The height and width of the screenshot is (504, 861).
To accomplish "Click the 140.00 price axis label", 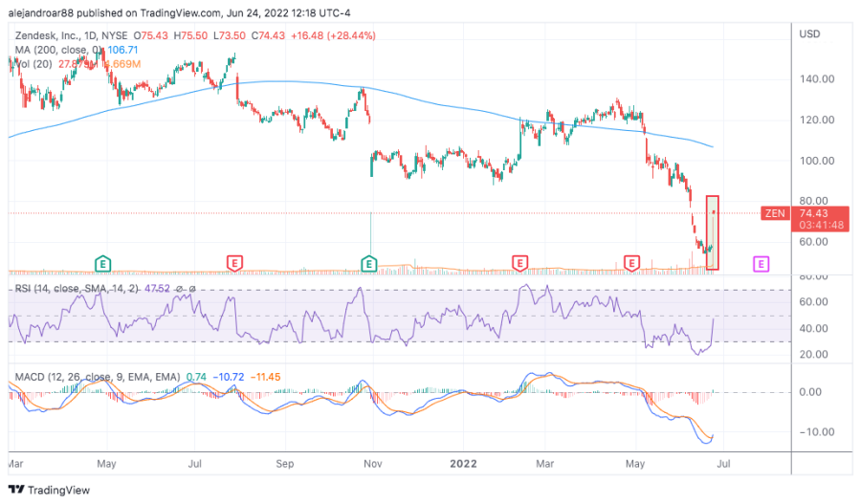I will click(x=817, y=79).
